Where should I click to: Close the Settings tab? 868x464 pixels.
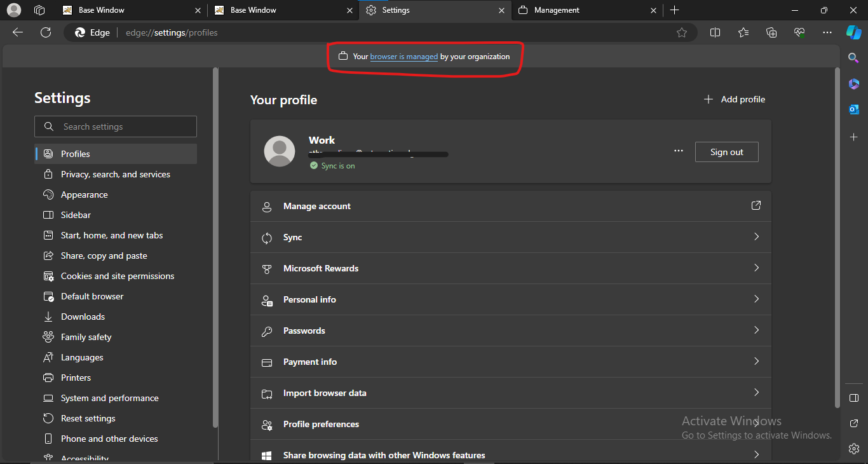(501, 10)
